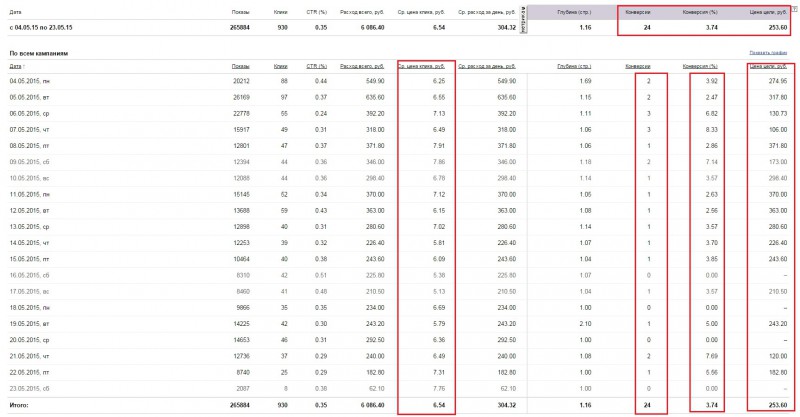Sort campaigns table by the Показы header link
The image size is (800, 417).
coord(240,66)
